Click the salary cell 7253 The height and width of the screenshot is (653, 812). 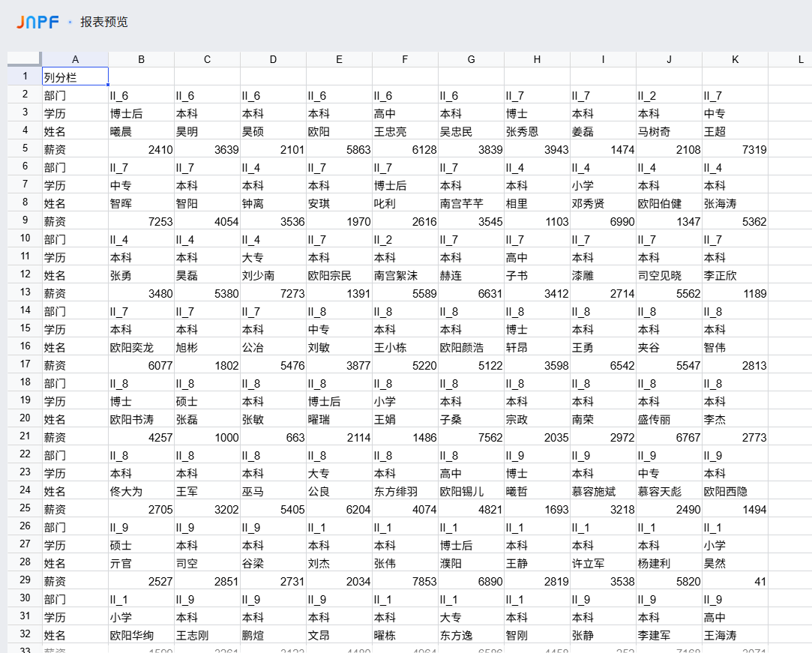(142, 221)
